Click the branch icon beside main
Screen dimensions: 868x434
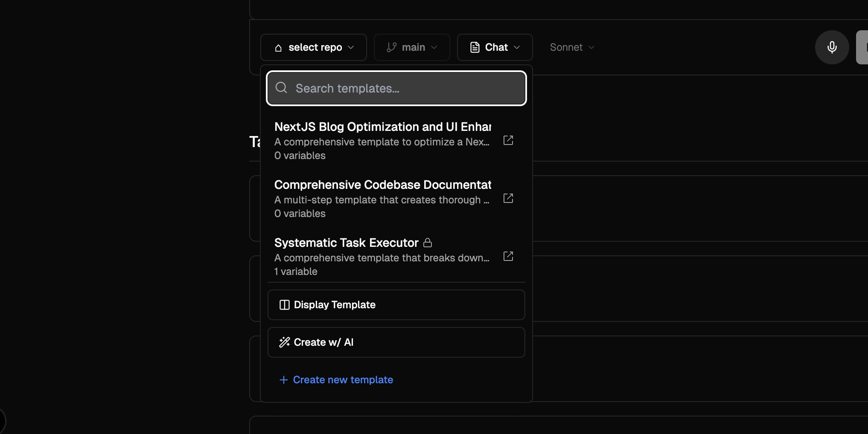(391, 47)
